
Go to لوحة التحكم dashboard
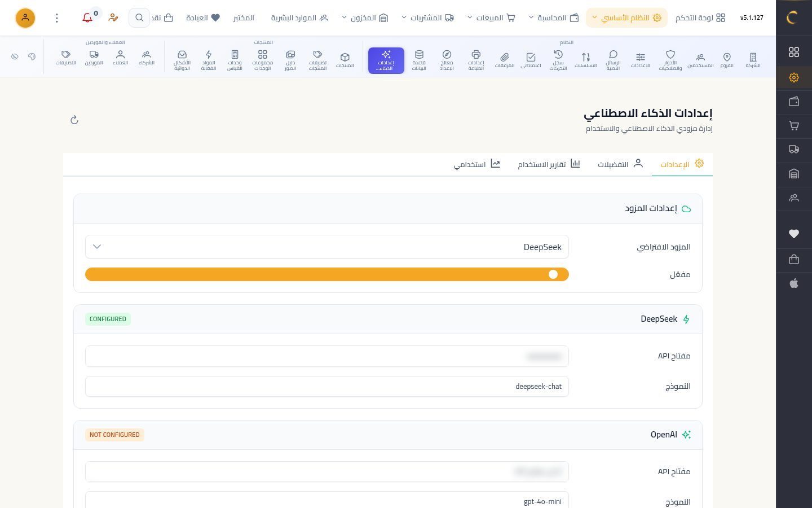pos(700,17)
